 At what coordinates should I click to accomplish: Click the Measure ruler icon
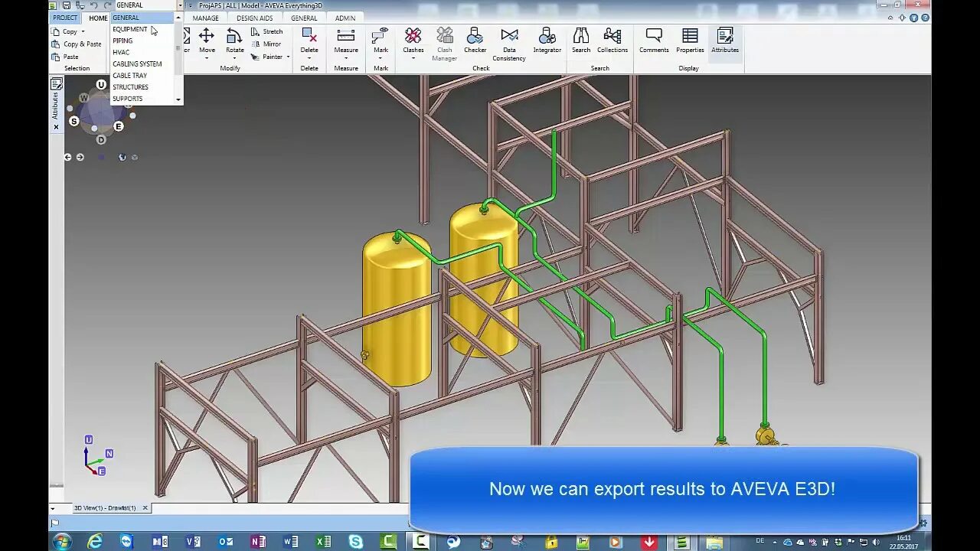click(346, 35)
